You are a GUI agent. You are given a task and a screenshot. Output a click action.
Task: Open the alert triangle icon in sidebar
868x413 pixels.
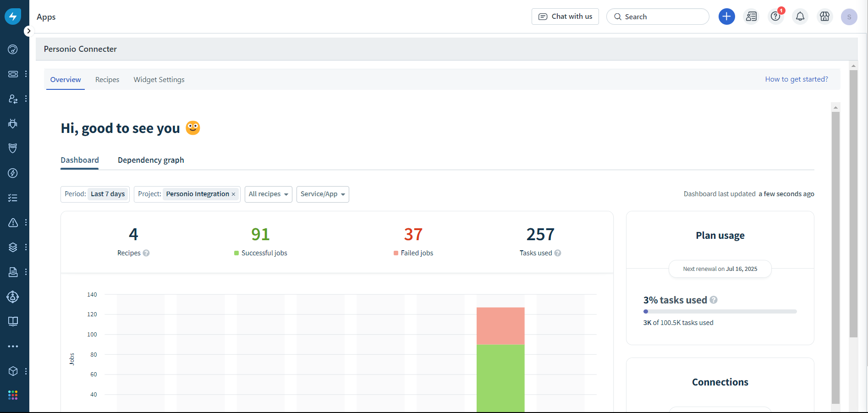(13, 222)
